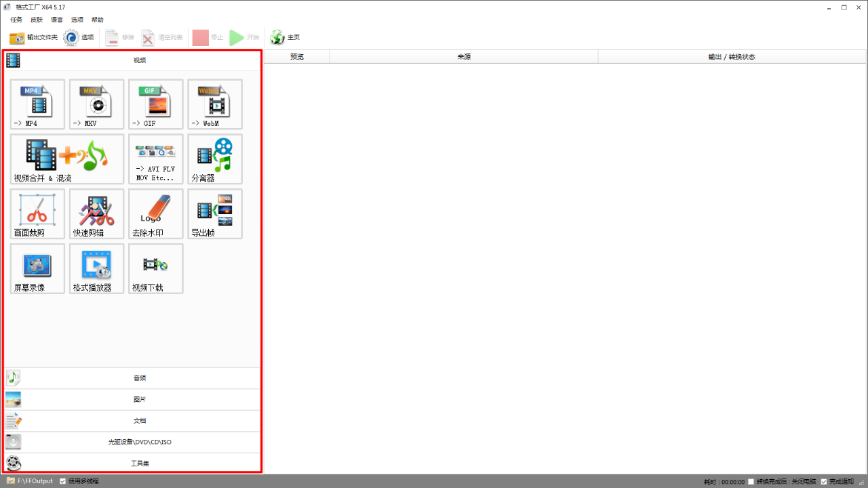Viewport: 868px width, 488px height.
Task: Click the 耗时 : 00:00:00 timer text
Action: pos(724,482)
